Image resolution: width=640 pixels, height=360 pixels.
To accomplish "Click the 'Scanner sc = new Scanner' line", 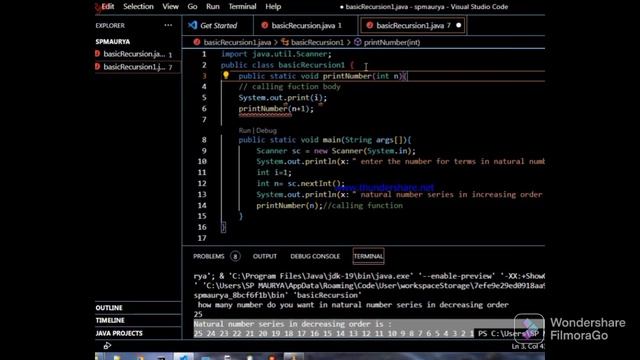I will [x=336, y=151].
